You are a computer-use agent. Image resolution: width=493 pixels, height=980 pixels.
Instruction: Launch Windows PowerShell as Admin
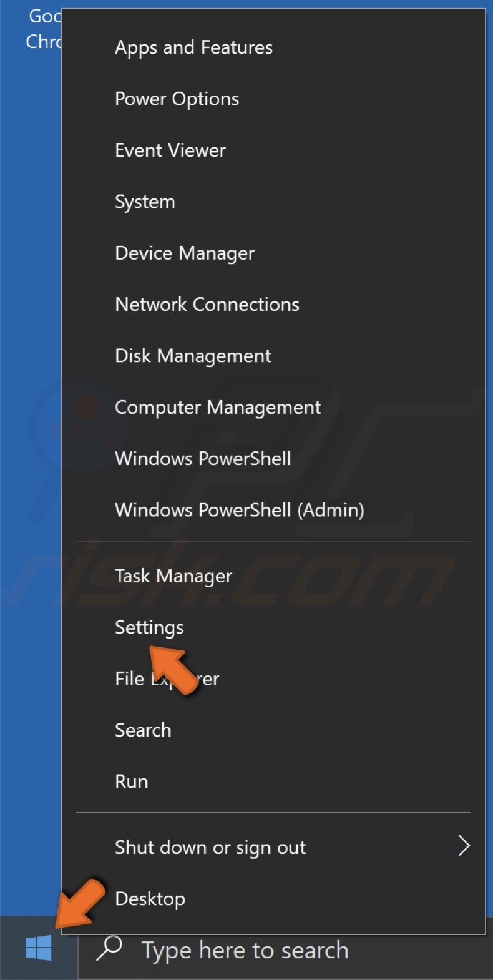(x=240, y=510)
